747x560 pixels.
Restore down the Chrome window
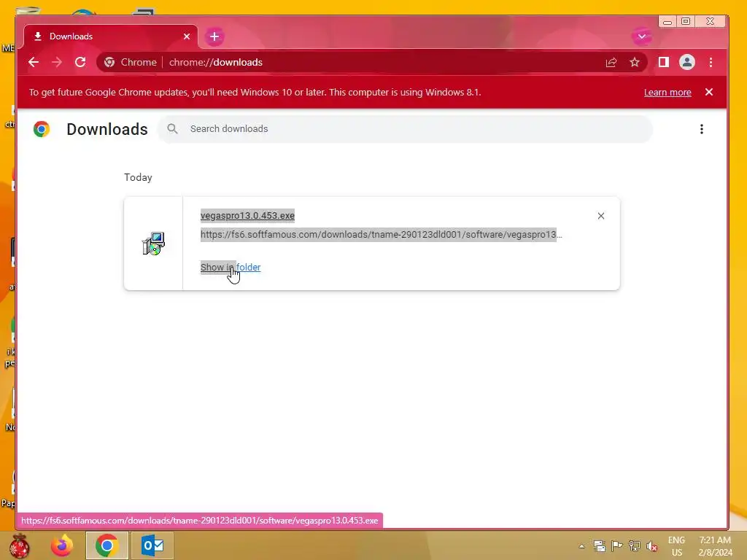686,21
